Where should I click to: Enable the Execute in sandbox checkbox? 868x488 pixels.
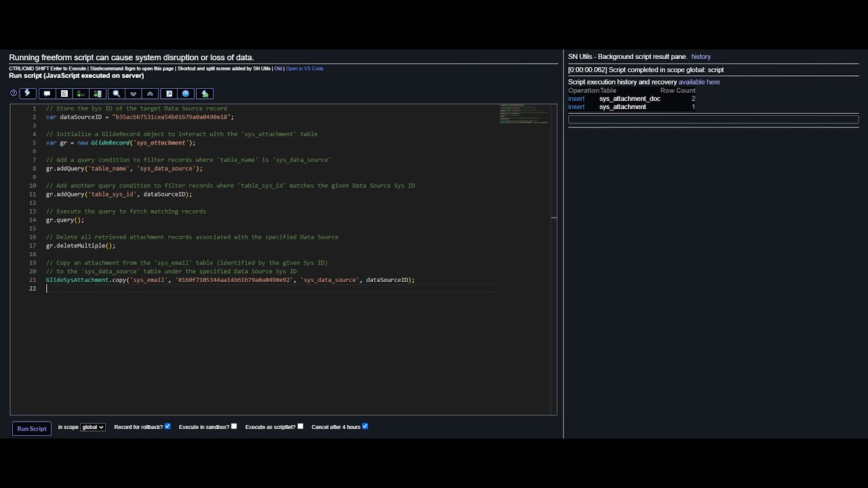(234, 426)
